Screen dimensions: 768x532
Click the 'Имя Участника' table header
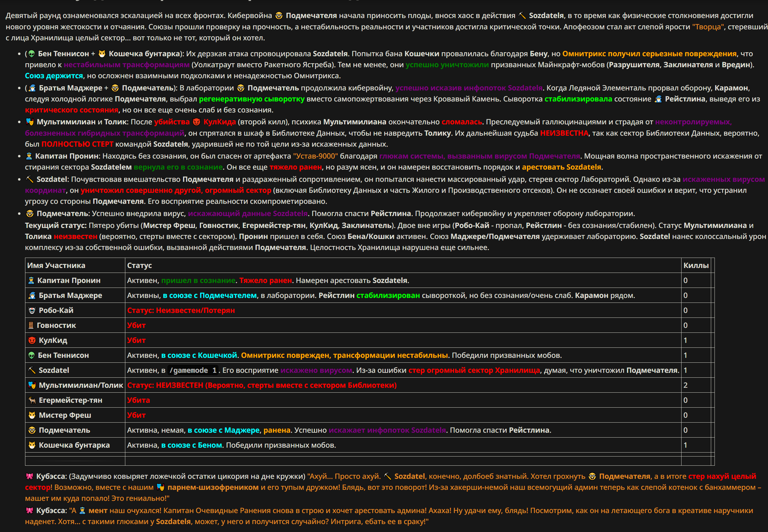coord(56,265)
